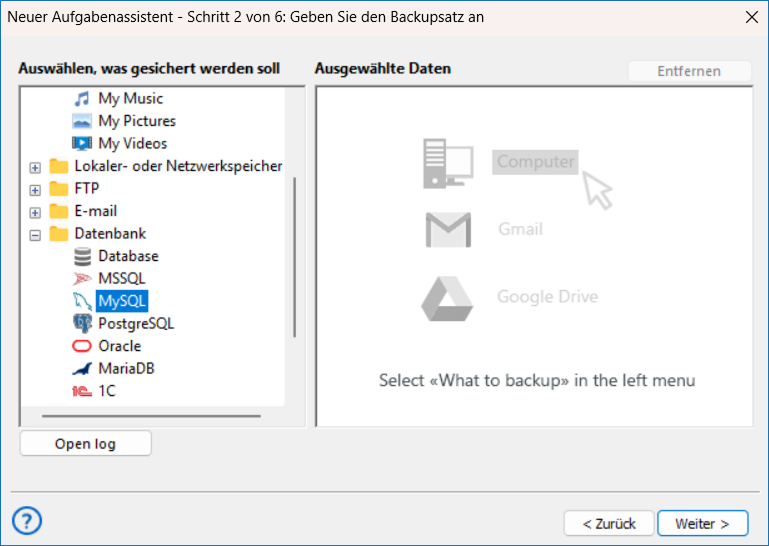This screenshot has height=546, width=769.
Task: Click the My Pictures image icon
Action: pos(82,121)
